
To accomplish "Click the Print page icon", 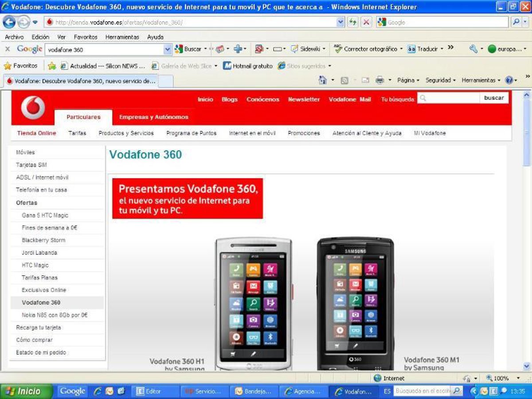I will pos(379,80).
